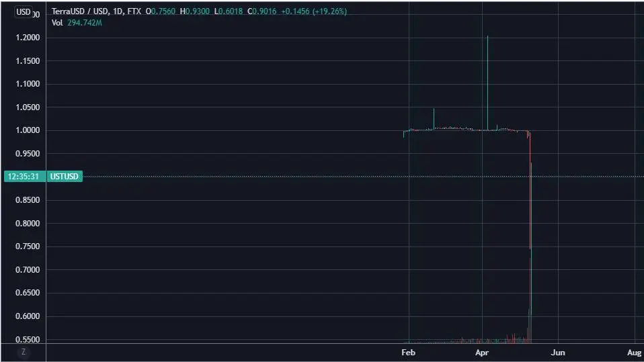This screenshot has width=644, height=362.
Task: Open the USD currency selector
Action: click(24, 12)
